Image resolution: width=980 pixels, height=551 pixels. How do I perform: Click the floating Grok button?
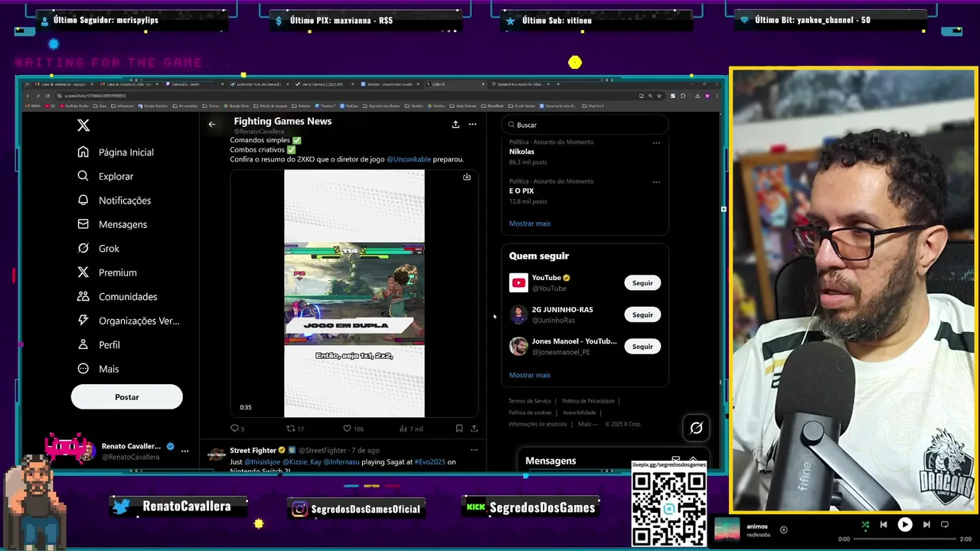[696, 429]
